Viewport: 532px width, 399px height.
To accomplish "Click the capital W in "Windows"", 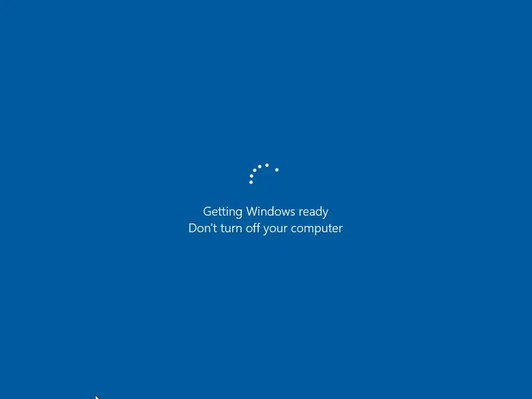I will (251, 211).
